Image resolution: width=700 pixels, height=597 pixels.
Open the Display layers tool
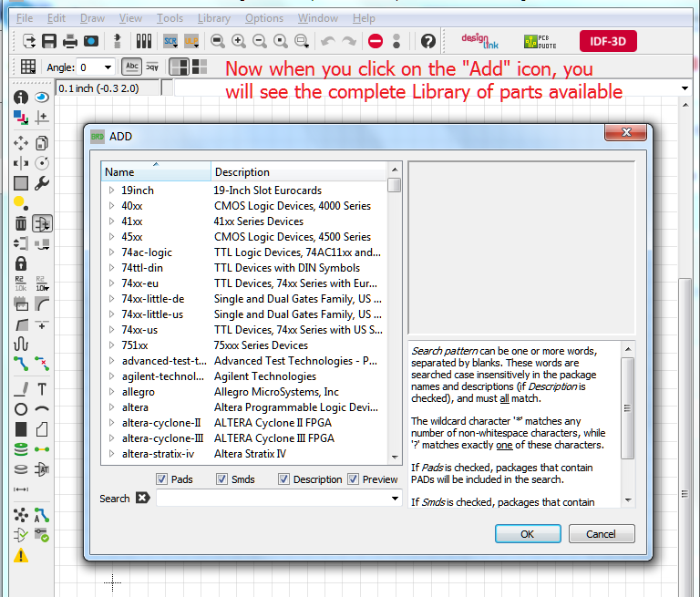pos(21,118)
